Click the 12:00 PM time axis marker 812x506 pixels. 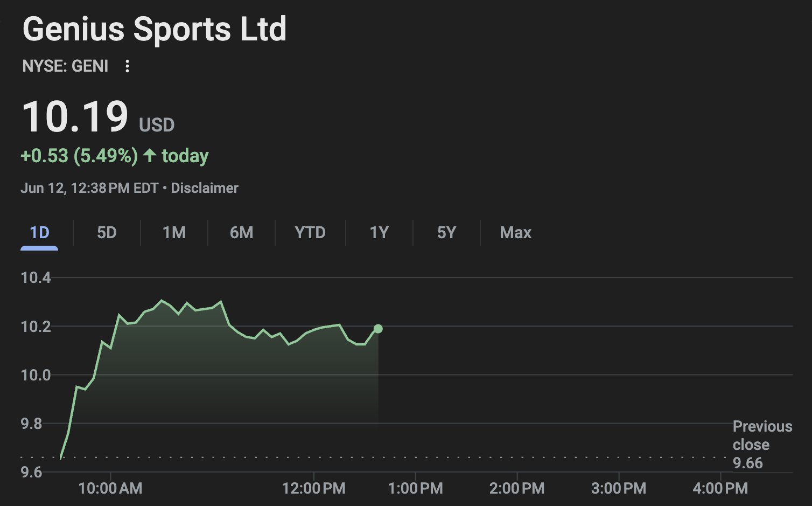point(314,488)
